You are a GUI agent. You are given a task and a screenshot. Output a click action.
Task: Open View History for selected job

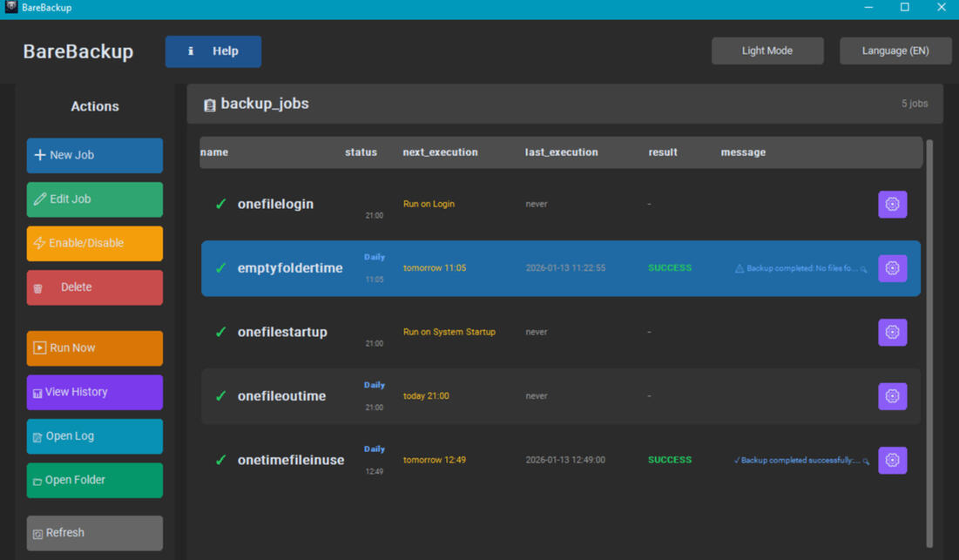click(94, 392)
